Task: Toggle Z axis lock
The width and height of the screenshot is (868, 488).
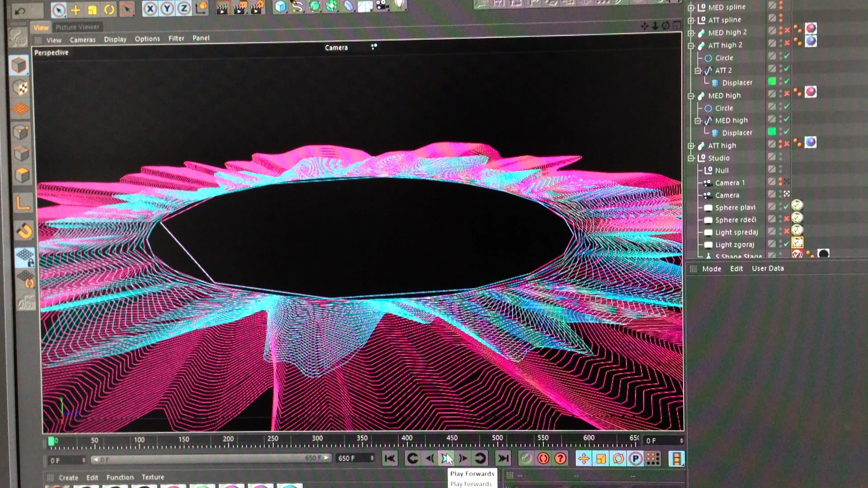Action: pos(184,9)
